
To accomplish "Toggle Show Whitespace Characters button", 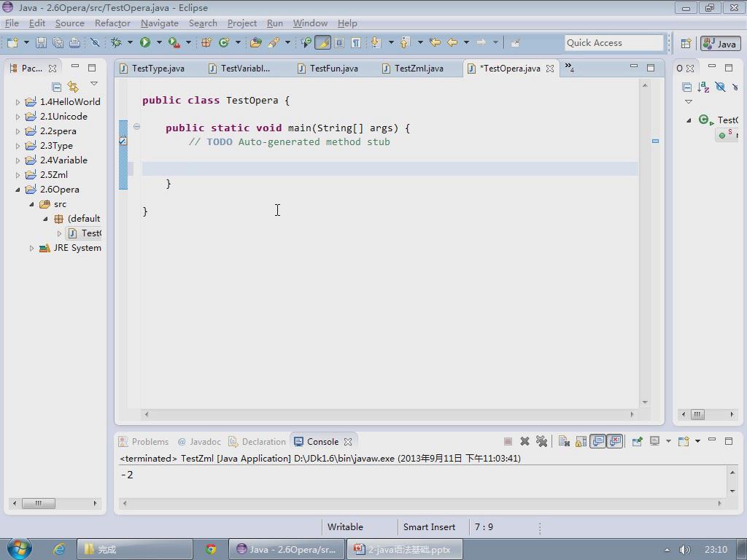I will [x=355, y=43].
